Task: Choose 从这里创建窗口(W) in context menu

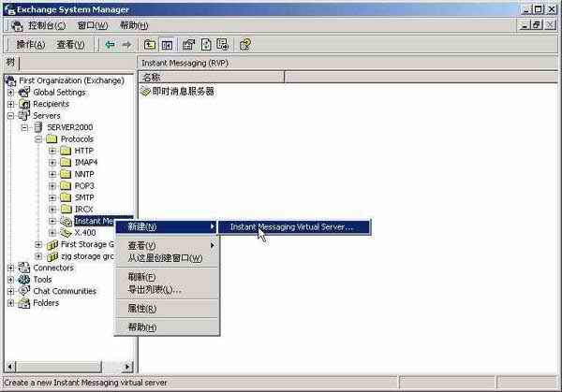Action: (167, 258)
